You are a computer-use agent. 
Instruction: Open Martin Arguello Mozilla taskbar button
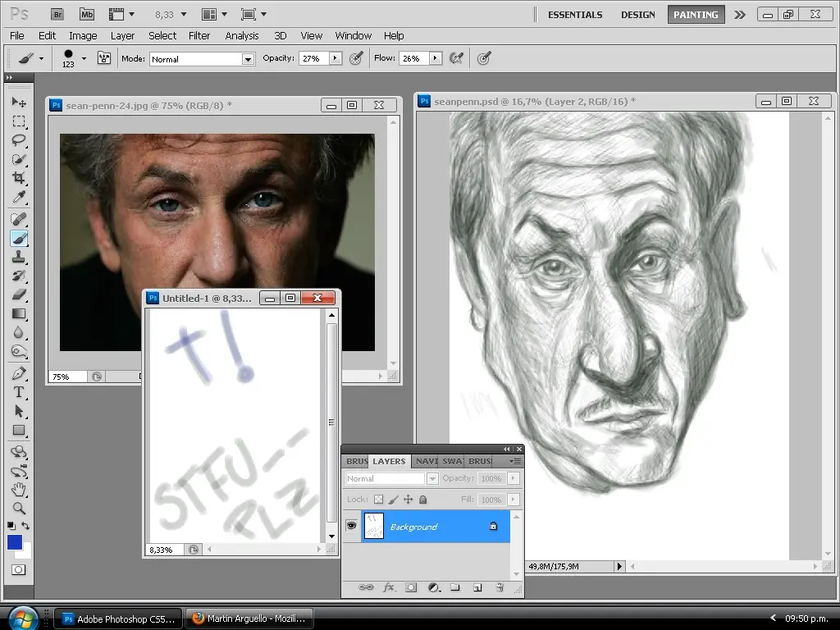click(249, 619)
